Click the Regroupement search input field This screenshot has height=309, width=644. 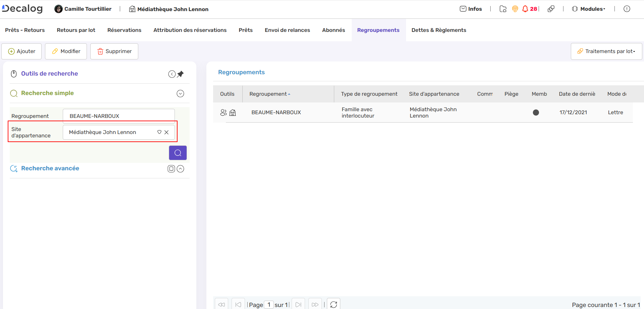pyautogui.click(x=118, y=116)
